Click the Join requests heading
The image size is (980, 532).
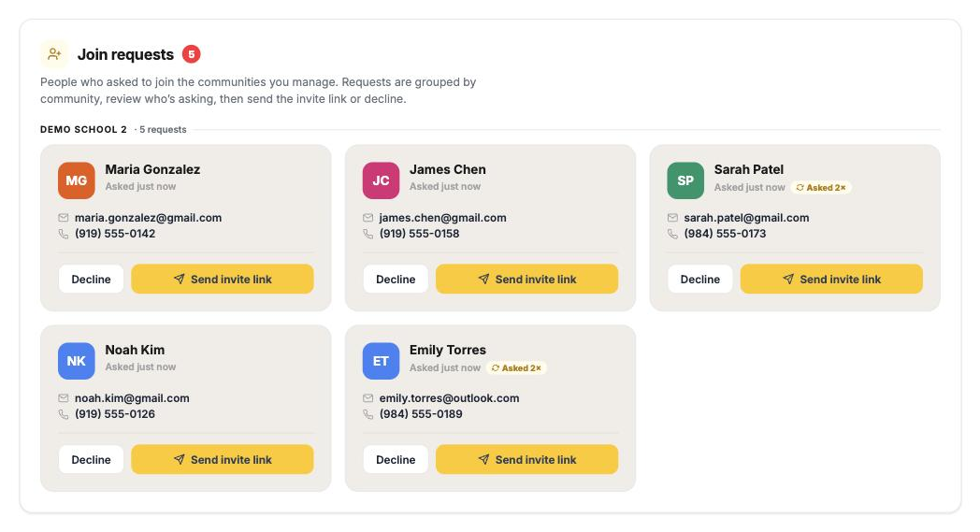point(125,54)
